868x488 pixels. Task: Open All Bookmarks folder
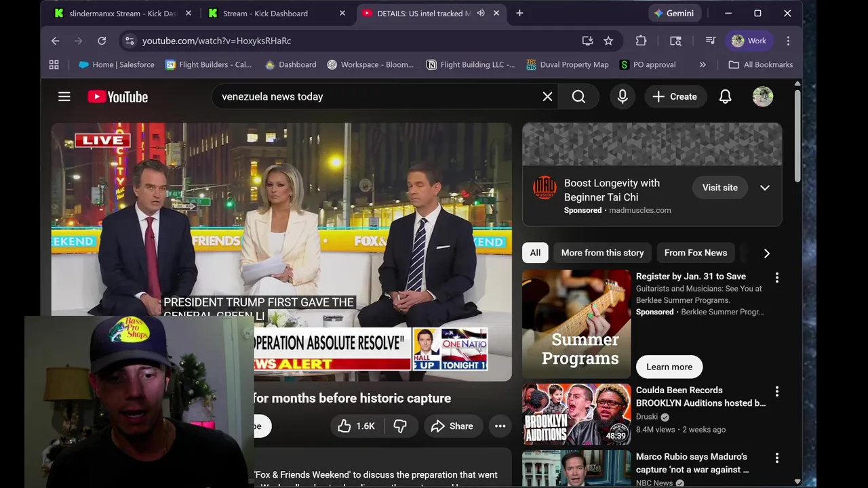click(x=760, y=64)
